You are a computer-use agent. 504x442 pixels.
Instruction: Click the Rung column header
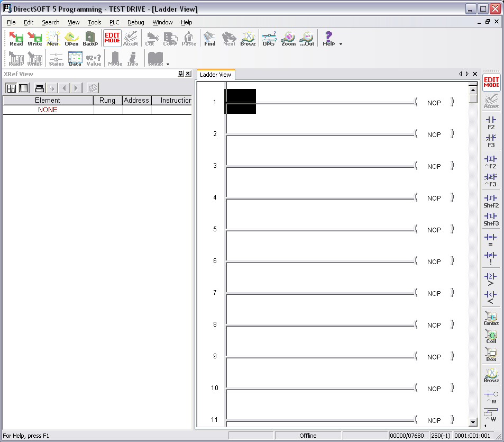(107, 101)
